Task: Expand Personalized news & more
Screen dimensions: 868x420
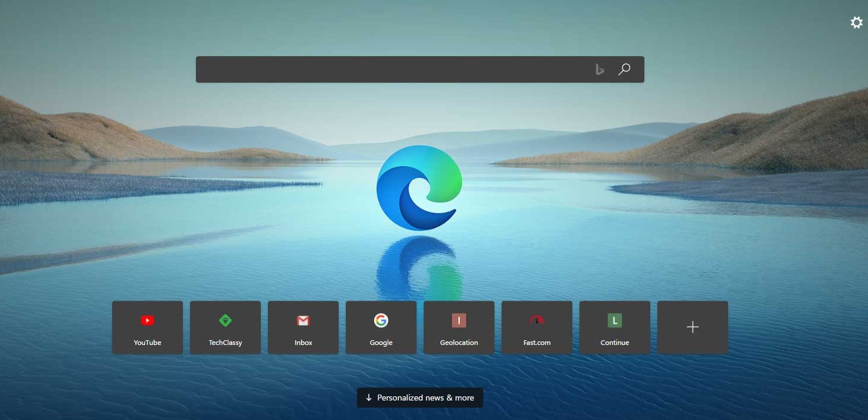Action: [420, 398]
